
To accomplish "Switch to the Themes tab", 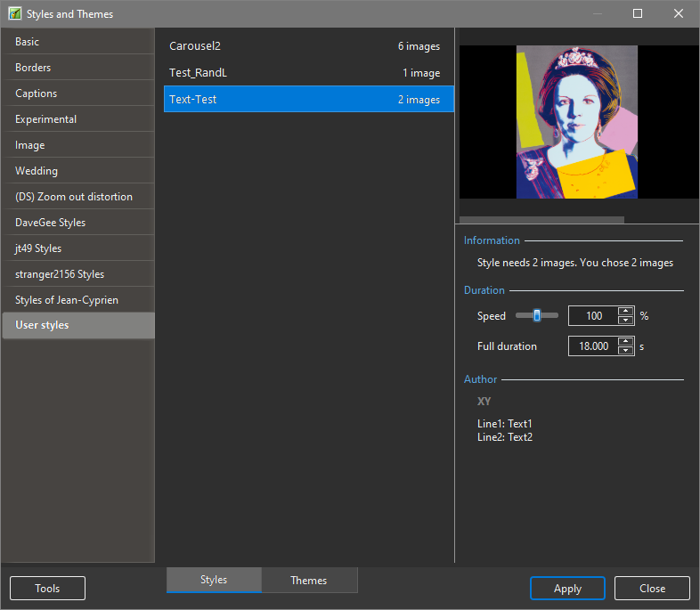I will click(x=309, y=581).
